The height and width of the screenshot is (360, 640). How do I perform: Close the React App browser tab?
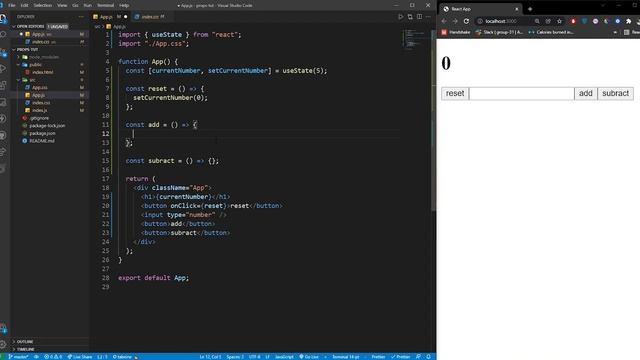tap(517, 9)
